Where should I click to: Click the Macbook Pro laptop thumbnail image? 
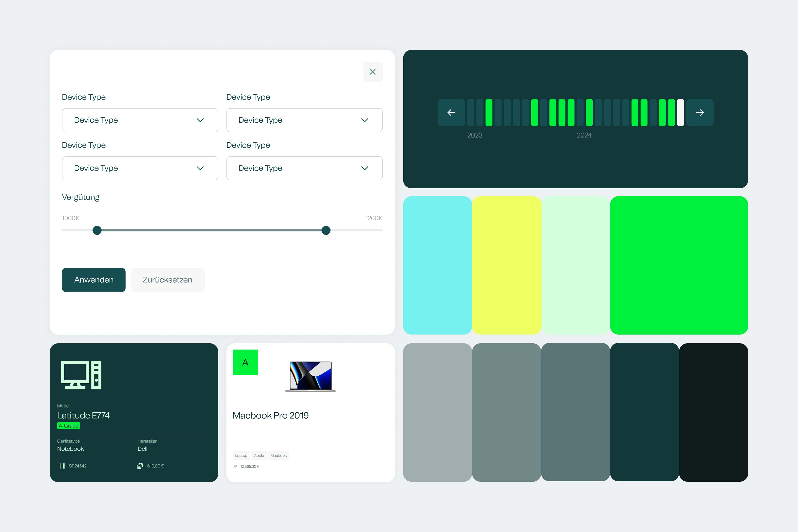[x=310, y=377]
